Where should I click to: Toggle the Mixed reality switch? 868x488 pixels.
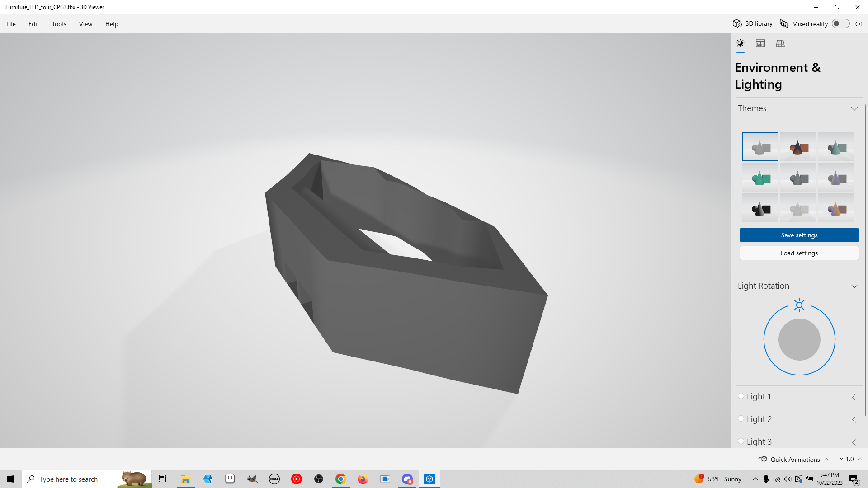tap(840, 23)
